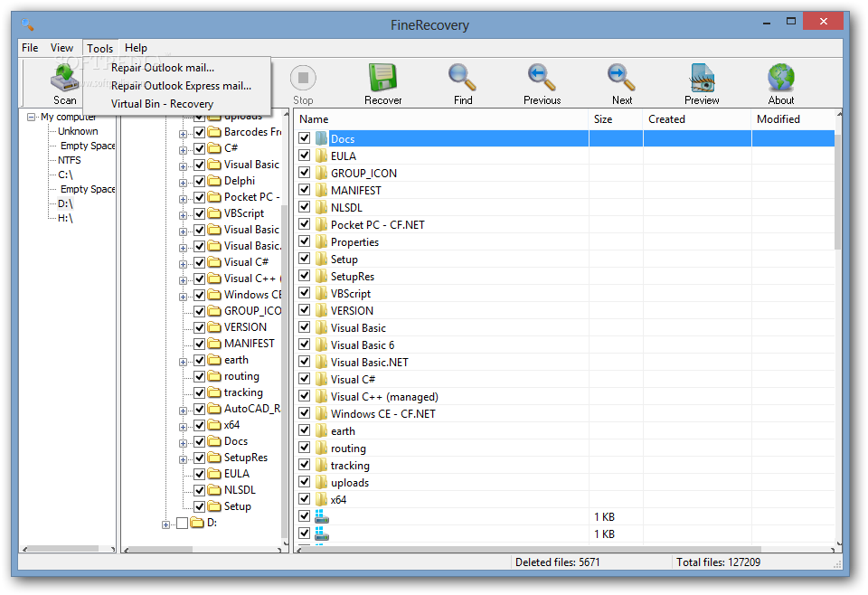Expand the VBScript folder node

click(183, 215)
